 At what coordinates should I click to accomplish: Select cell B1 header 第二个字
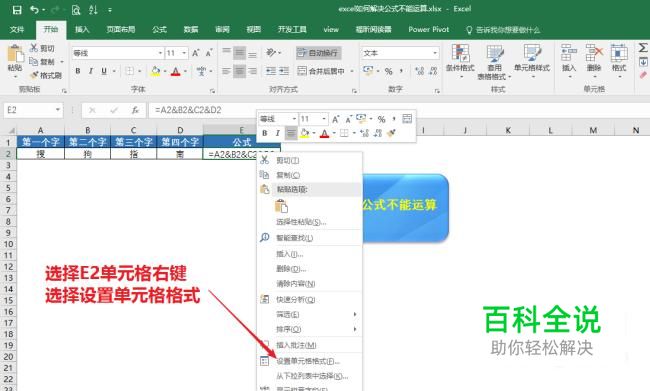tap(87, 142)
